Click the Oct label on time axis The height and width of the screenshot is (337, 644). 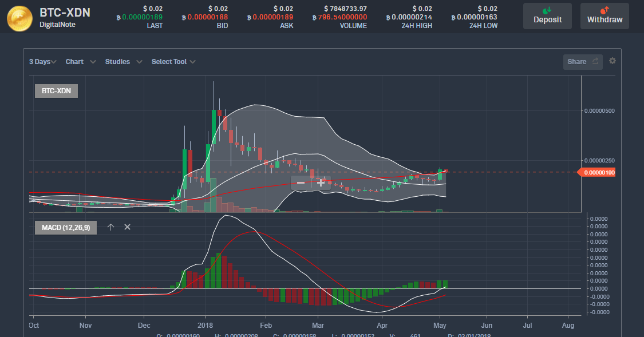pos(34,325)
